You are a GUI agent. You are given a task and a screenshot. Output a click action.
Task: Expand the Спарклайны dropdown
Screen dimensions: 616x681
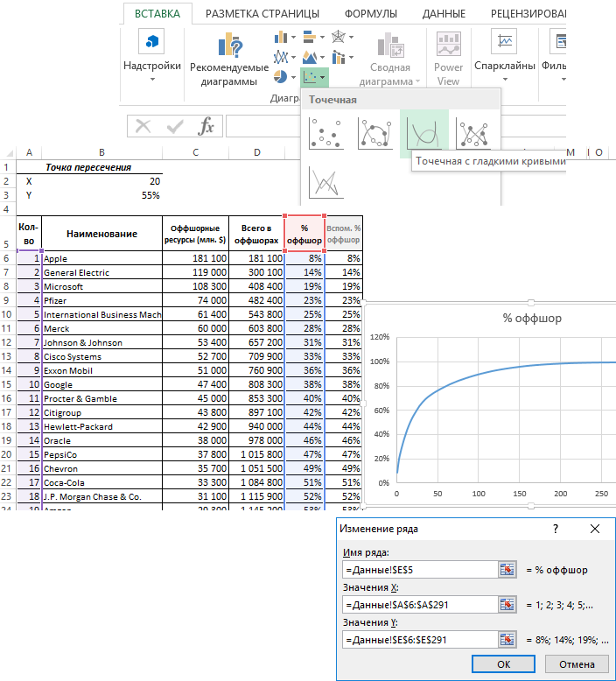pyautogui.click(x=504, y=80)
